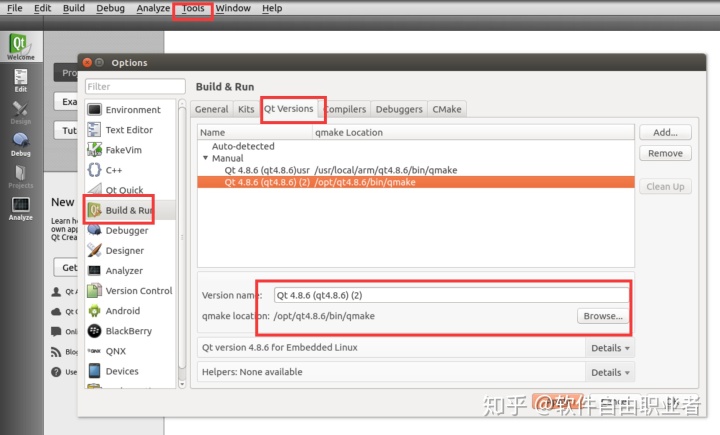Image resolution: width=720 pixels, height=435 pixels.
Task: Switch to the Qt Versions tab
Action: pos(289,109)
